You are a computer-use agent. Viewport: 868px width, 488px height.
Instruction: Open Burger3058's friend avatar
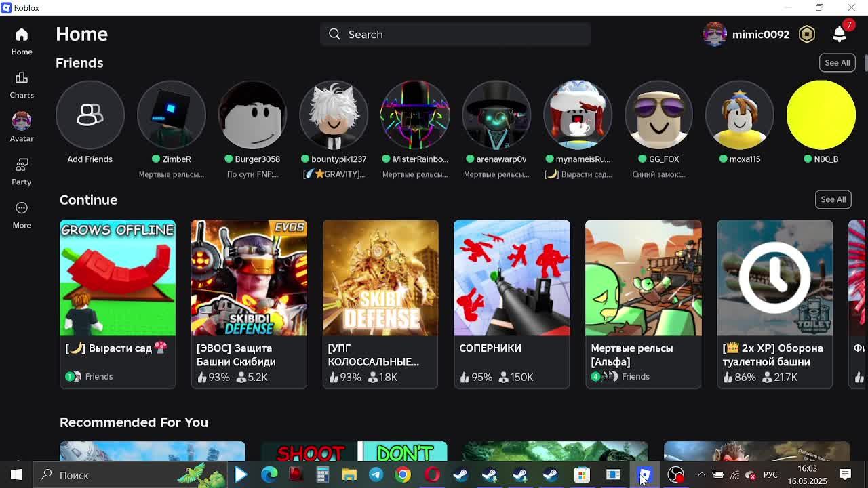[253, 115]
